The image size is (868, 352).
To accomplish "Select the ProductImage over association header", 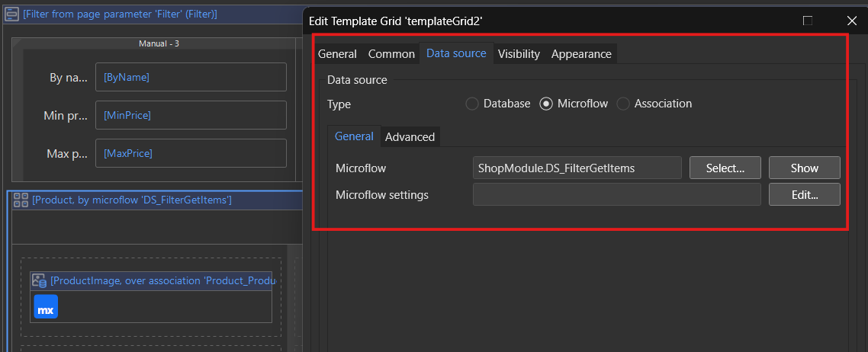I will 151,280.
